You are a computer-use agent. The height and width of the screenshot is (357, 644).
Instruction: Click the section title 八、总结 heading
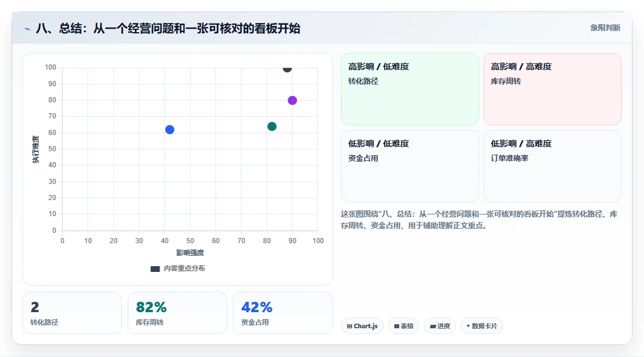[x=168, y=28]
